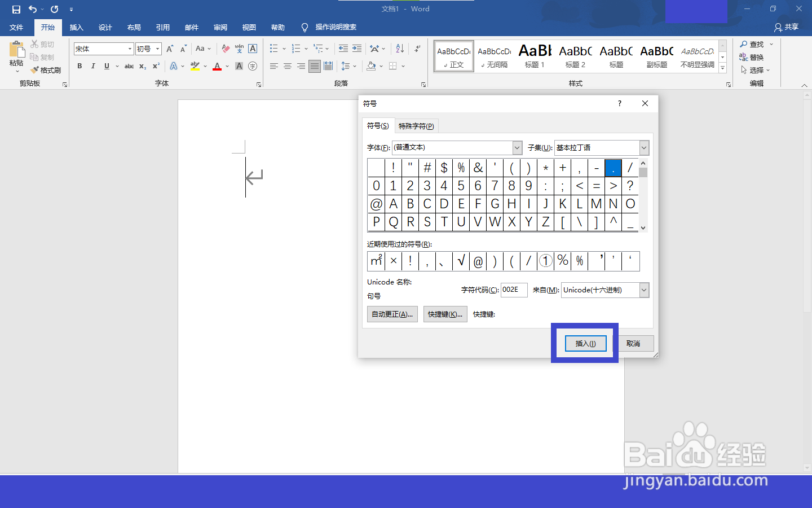Center align text
812x508 pixels.
288,66
